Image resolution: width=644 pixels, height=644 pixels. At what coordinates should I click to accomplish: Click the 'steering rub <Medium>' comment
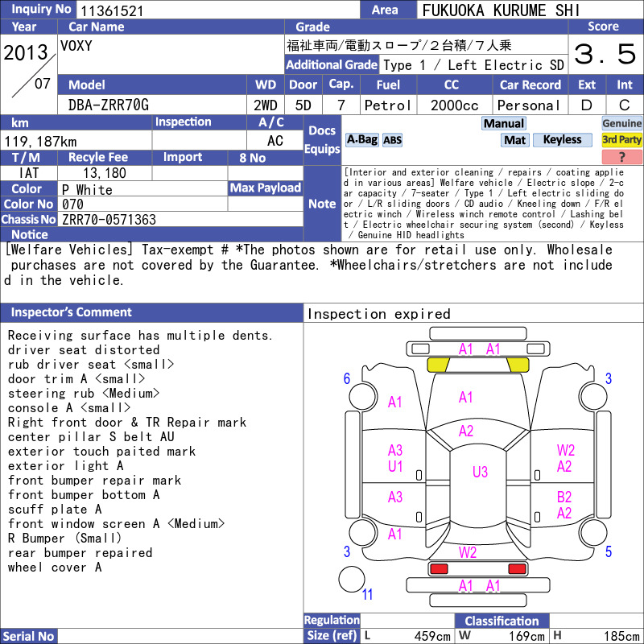click(84, 394)
